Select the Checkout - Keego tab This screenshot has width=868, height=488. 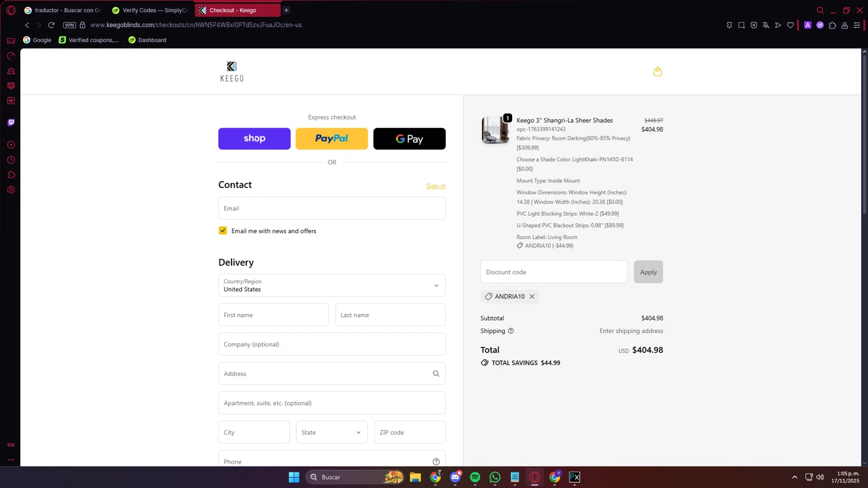[237, 10]
